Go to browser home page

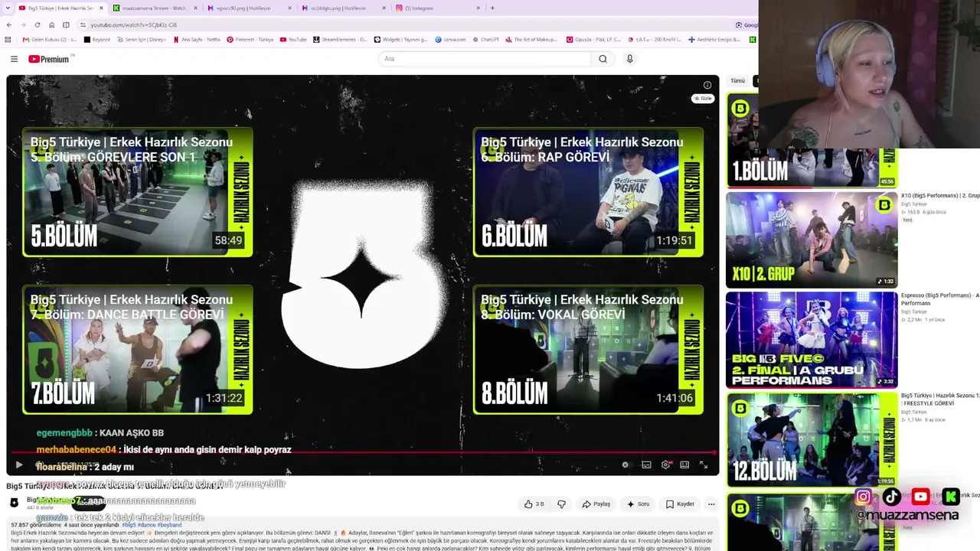click(x=51, y=24)
